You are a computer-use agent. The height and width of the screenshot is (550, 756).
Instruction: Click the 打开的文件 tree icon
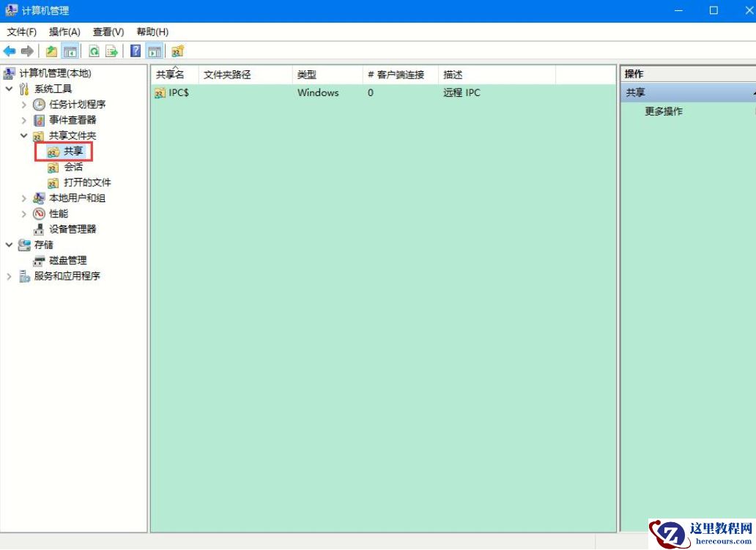point(53,182)
